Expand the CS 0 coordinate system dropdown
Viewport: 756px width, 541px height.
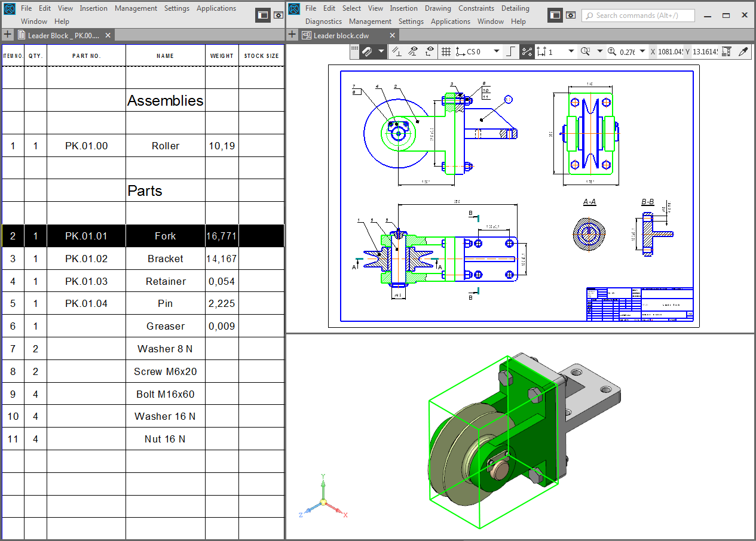tap(496, 52)
